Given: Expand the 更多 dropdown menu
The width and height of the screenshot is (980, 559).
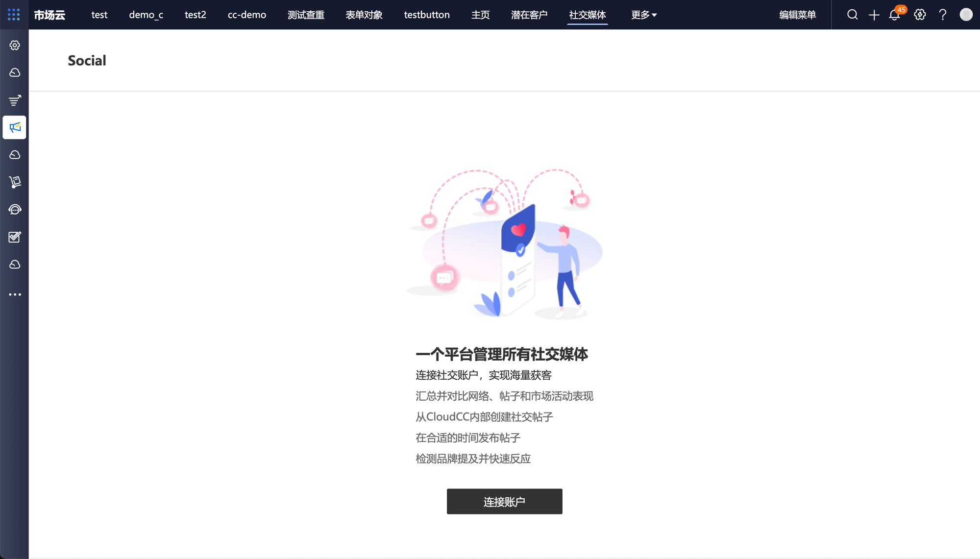Looking at the screenshot, I should (644, 15).
